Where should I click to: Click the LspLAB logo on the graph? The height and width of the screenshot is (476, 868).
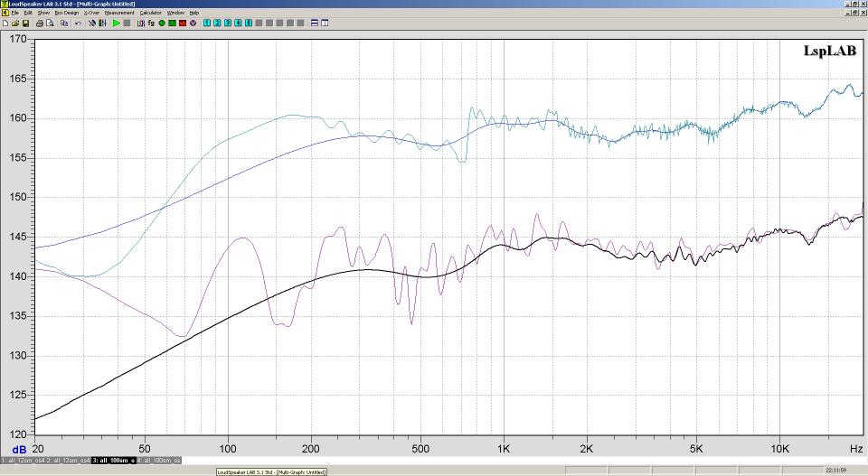[x=830, y=51]
